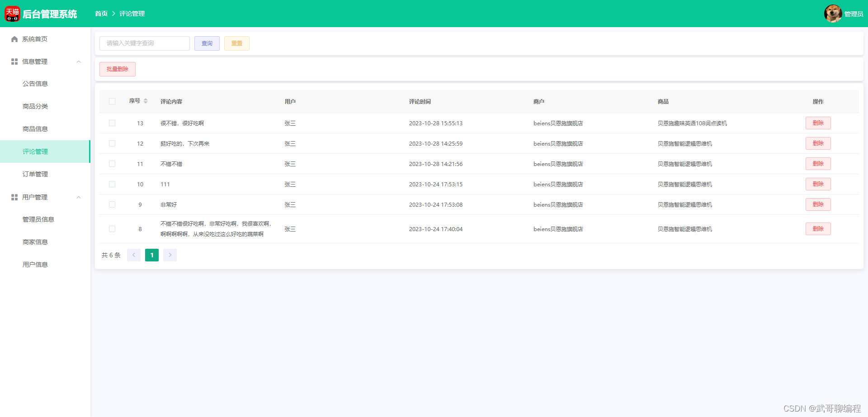
Task: Open 订单管理 from the sidebar
Action: click(35, 174)
